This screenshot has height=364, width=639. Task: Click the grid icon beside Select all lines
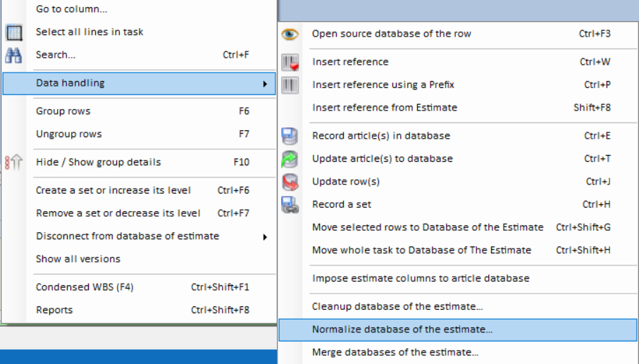[13, 32]
